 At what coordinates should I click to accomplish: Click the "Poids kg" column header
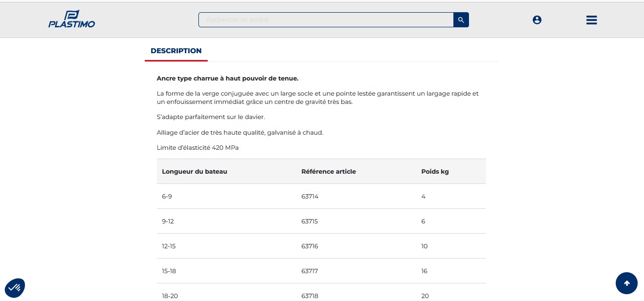435,172
